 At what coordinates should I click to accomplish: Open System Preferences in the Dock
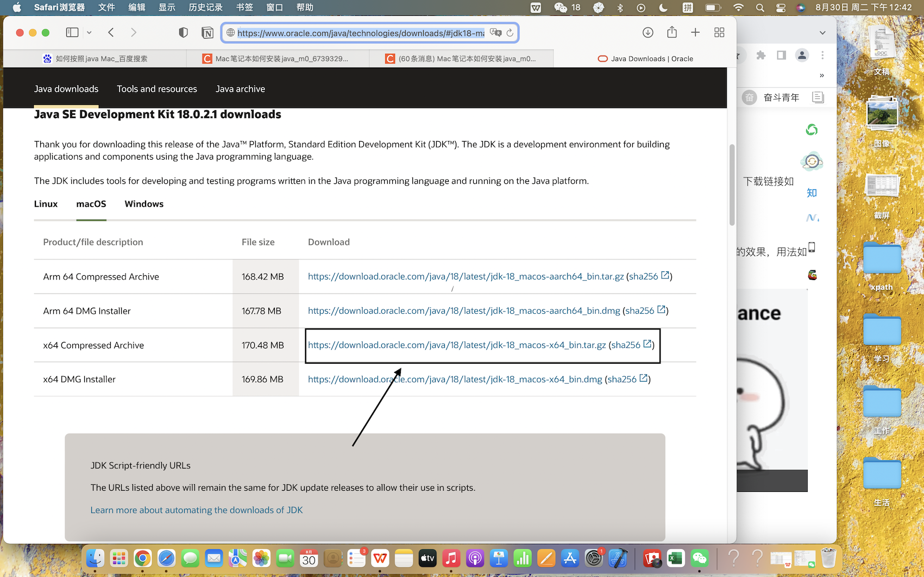pyautogui.click(x=594, y=558)
